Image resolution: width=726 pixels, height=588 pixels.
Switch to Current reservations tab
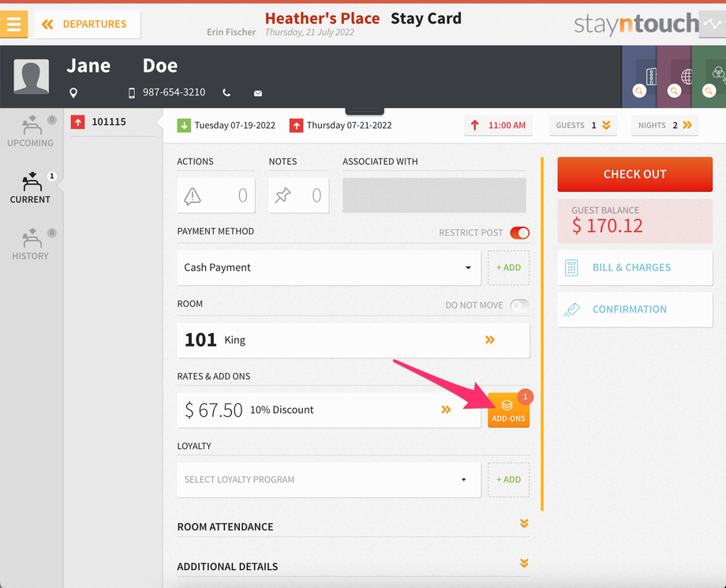click(31, 188)
